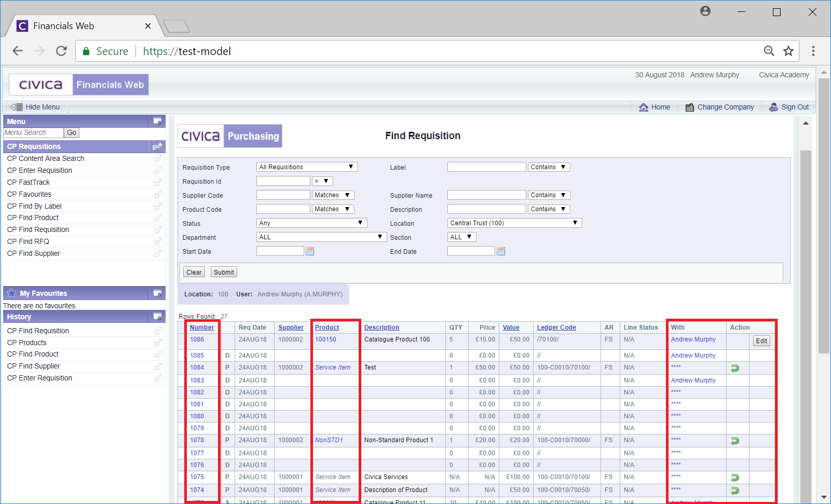This screenshot has width=831, height=504.
Task: Open CP Find Supplier new window icon in menu
Action: pos(158,253)
